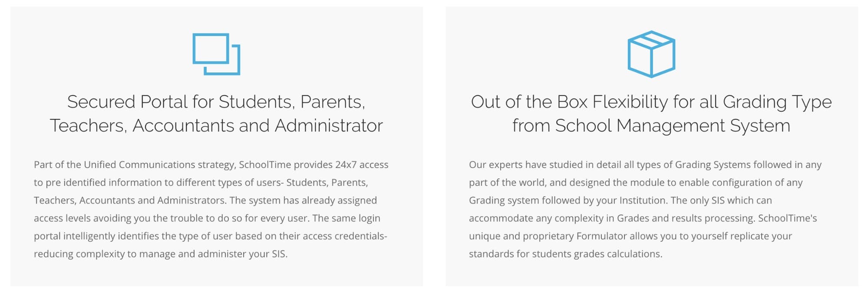
Task: Click the line 'reducing complexity to manage and administer'
Action: tap(161, 254)
